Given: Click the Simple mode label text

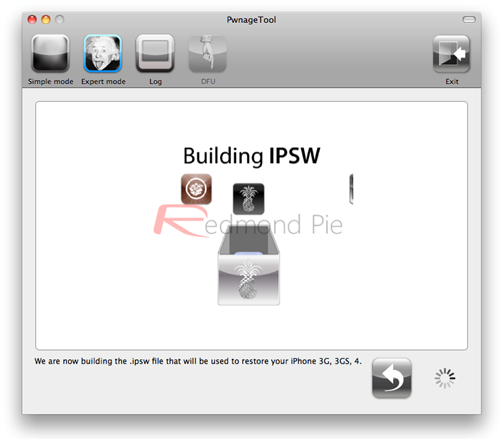Looking at the screenshot, I should coord(51,81).
